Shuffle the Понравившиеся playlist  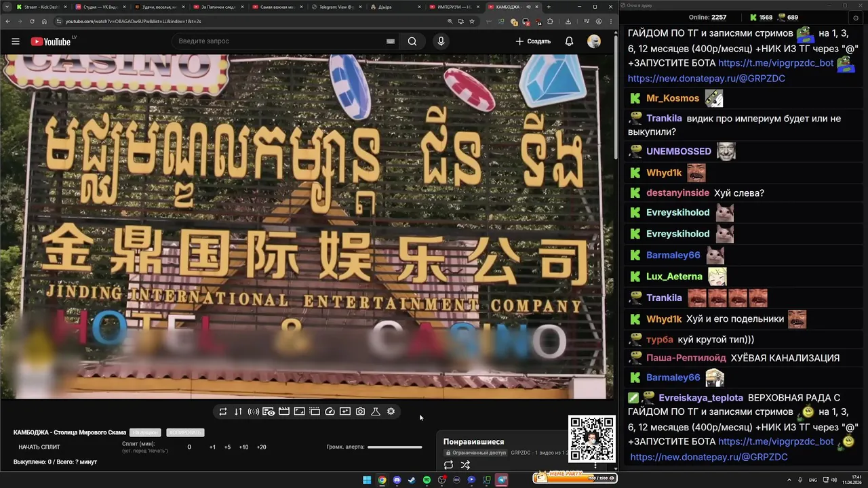pyautogui.click(x=465, y=465)
